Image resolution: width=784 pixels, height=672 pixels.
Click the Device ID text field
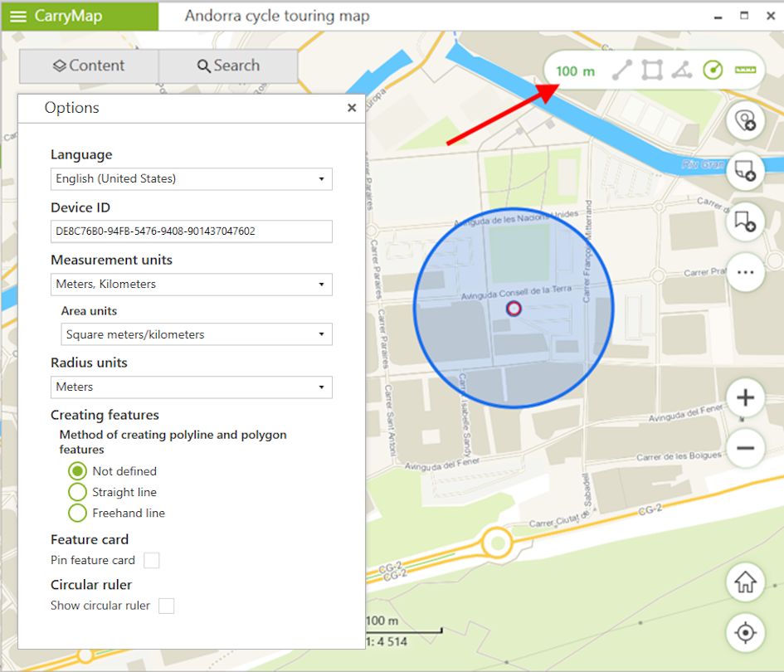coord(191,231)
